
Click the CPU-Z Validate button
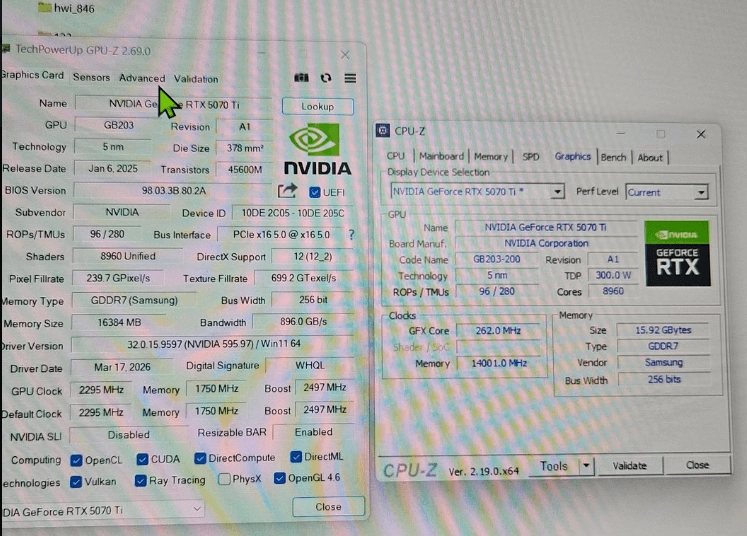point(629,465)
